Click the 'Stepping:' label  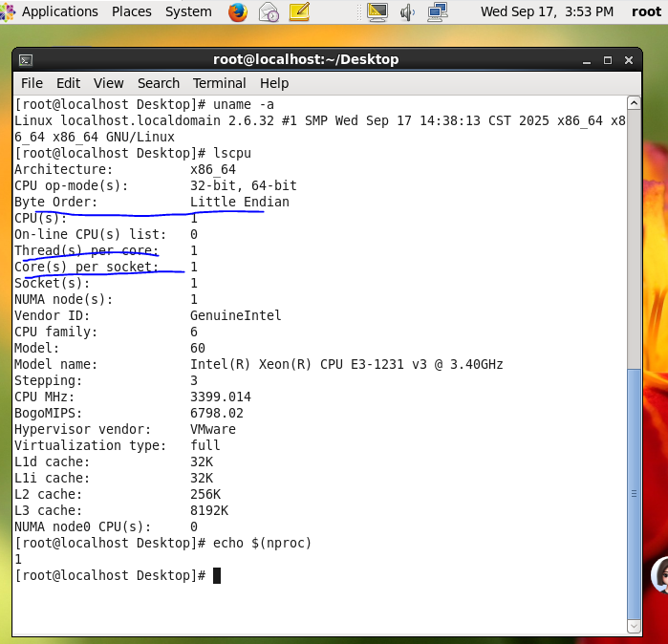(48, 381)
